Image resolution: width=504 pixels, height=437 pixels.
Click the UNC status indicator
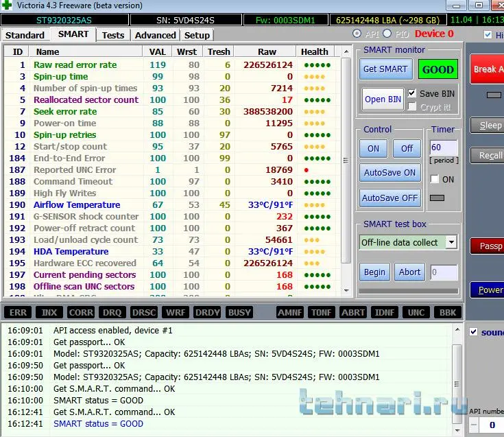(x=416, y=313)
